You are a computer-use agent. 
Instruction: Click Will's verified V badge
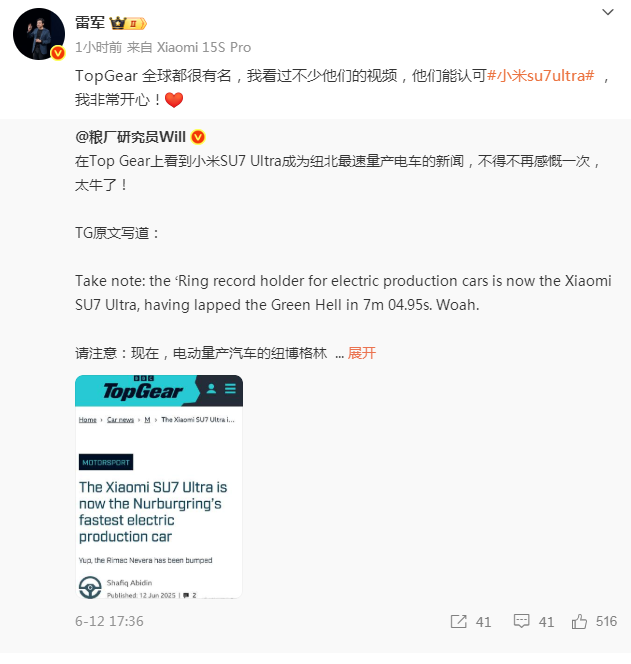coord(198,137)
